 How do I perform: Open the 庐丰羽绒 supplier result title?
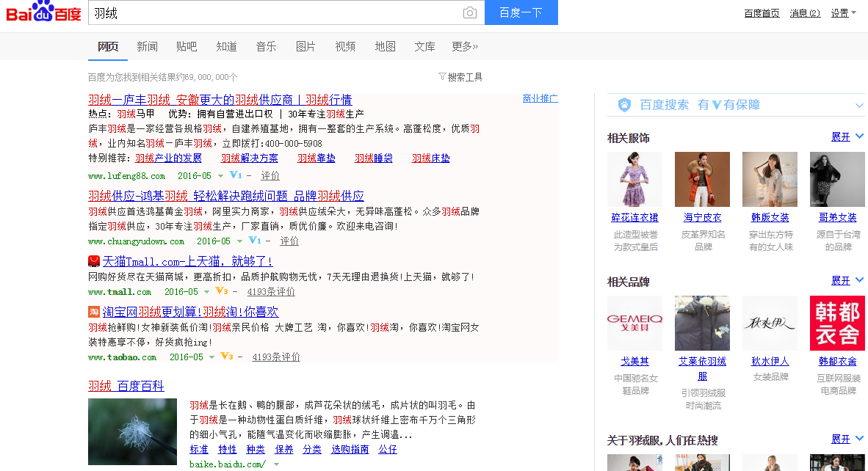tap(220, 100)
